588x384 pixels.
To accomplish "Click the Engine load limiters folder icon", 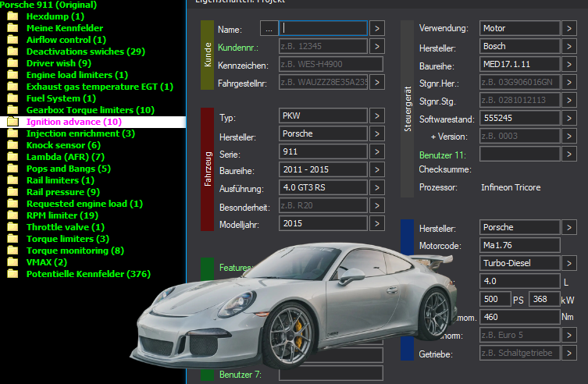I will (x=12, y=75).
